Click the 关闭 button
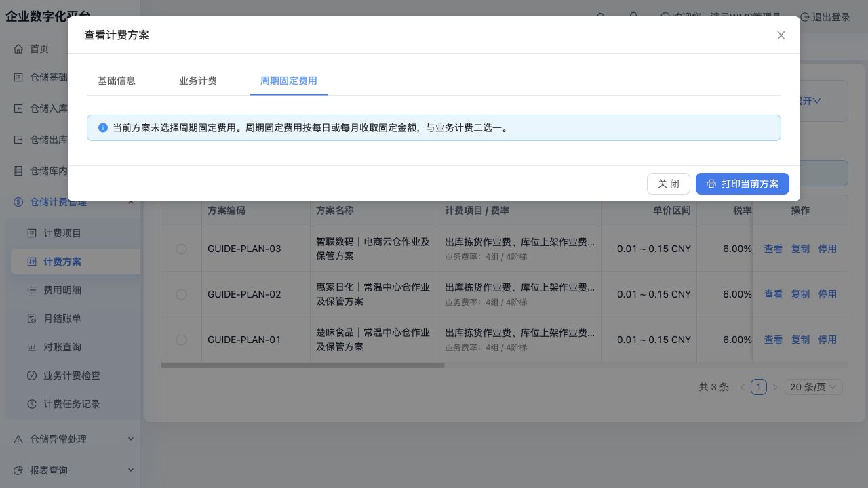The width and height of the screenshot is (868, 488). point(669,184)
